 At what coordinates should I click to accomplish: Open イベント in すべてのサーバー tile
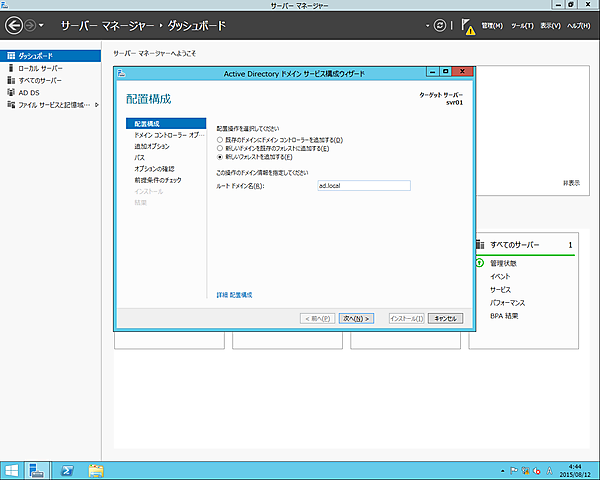click(500, 276)
